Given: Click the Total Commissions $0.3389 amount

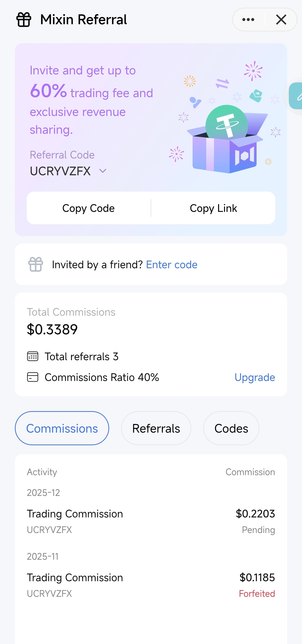Looking at the screenshot, I should click(x=52, y=329).
